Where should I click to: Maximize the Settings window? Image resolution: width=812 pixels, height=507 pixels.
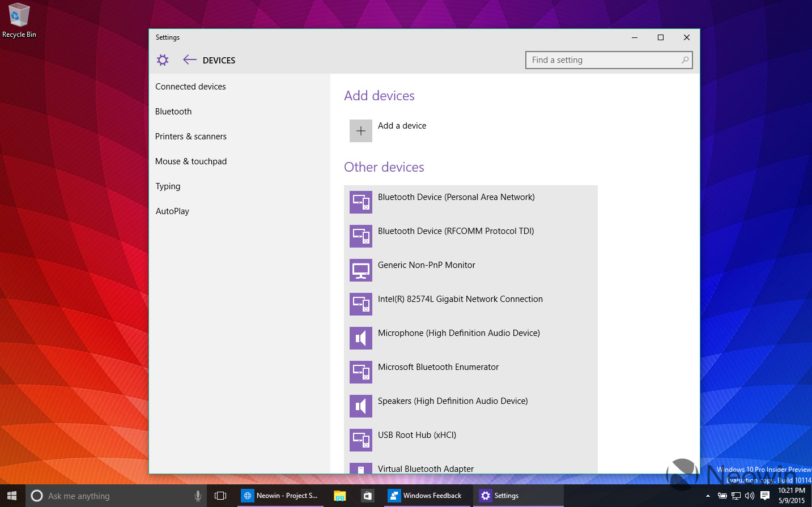tap(660, 37)
